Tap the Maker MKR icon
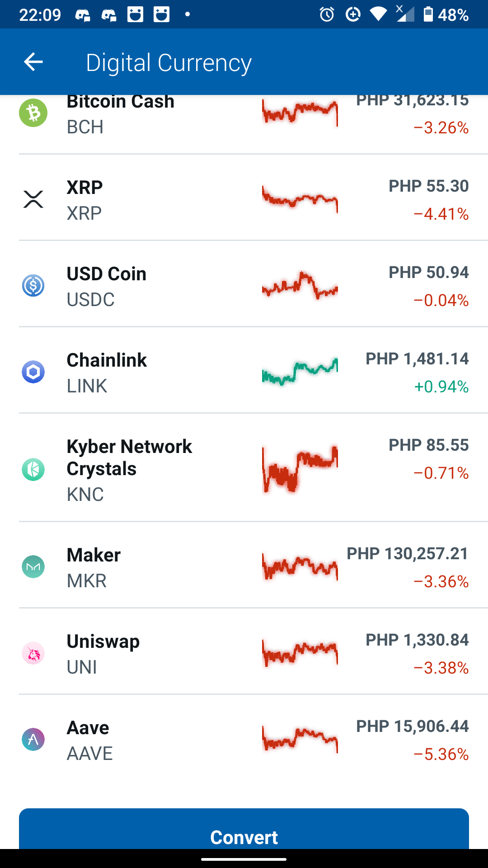The width and height of the screenshot is (488, 868). (33, 567)
